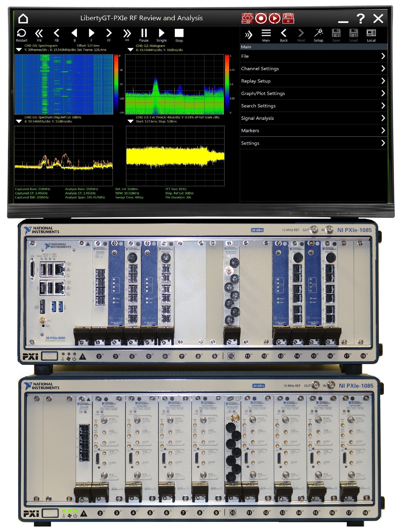Click the Save icon in the right toolbar

click(x=336, y=34)
